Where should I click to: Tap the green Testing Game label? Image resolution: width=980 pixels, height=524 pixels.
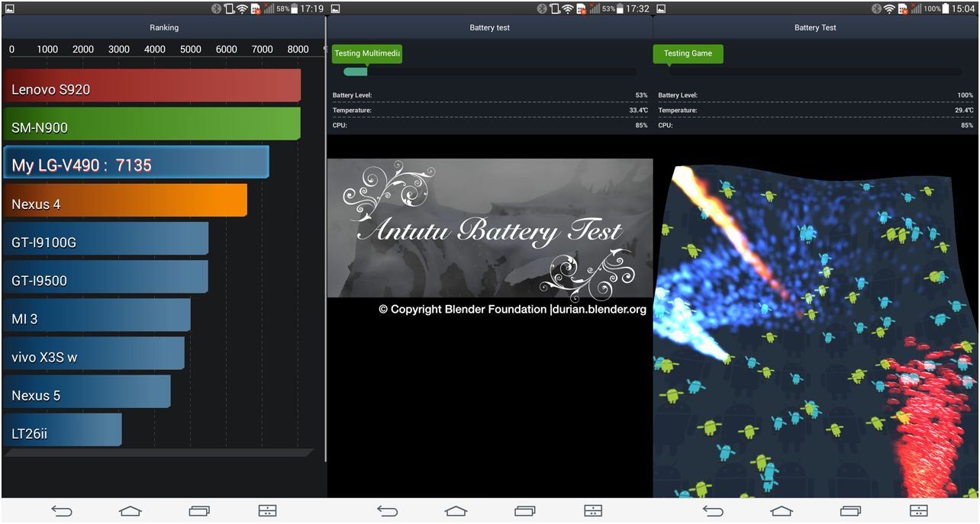tap(688, 53)
